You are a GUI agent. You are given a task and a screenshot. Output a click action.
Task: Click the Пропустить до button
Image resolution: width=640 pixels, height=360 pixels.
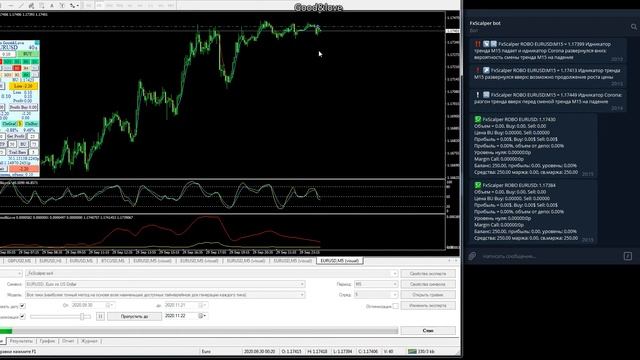(134, 316)
